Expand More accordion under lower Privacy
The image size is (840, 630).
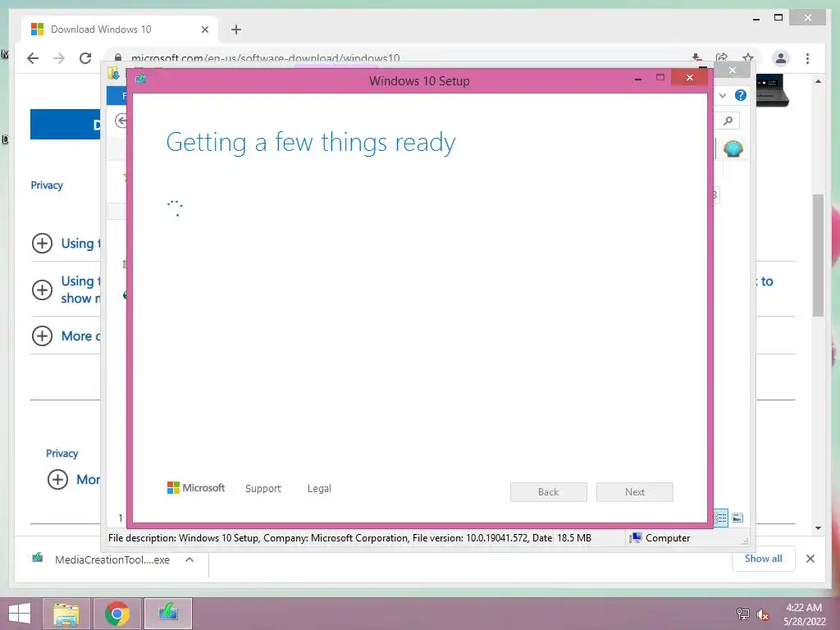click(58, 479)
